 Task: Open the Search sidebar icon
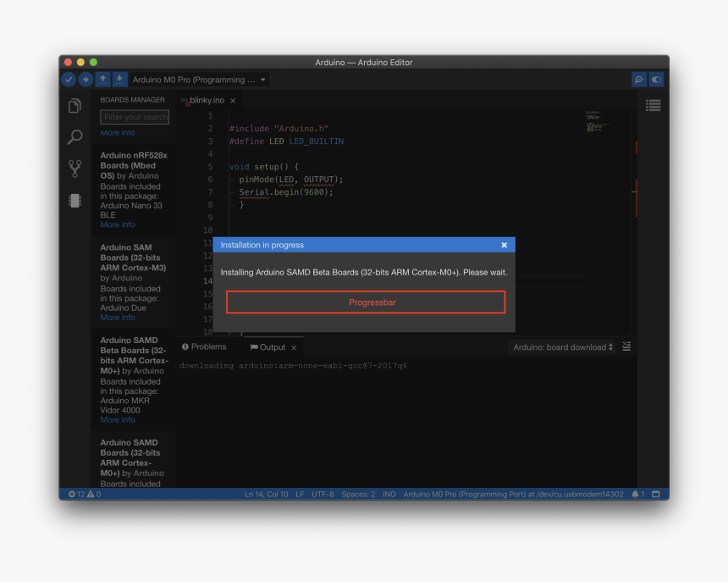(74, 137)
